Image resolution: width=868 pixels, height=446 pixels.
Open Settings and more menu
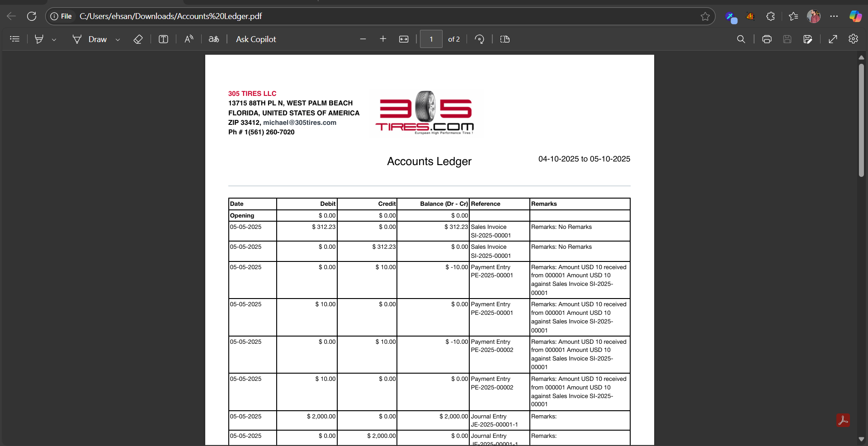coord(834,16)
